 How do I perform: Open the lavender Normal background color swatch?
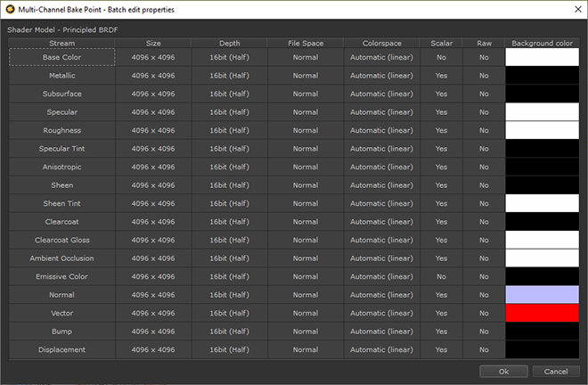pyautogui.click(x=542, y=295)
